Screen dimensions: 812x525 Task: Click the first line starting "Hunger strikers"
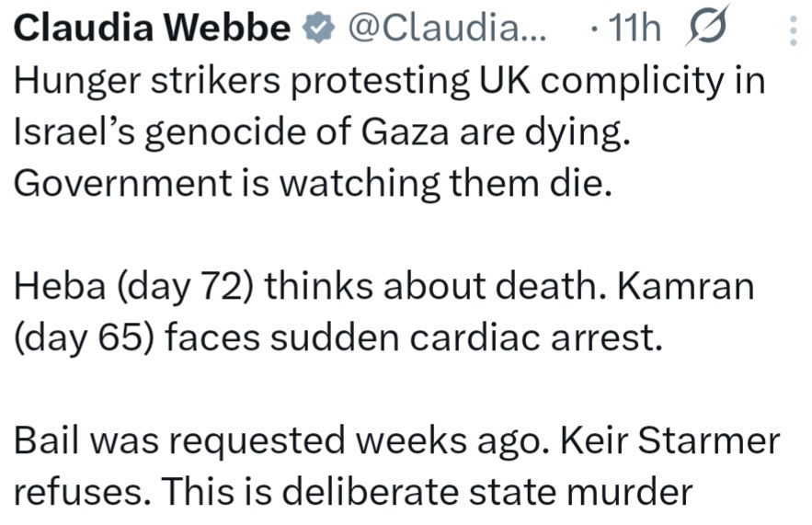coord(391,83)
